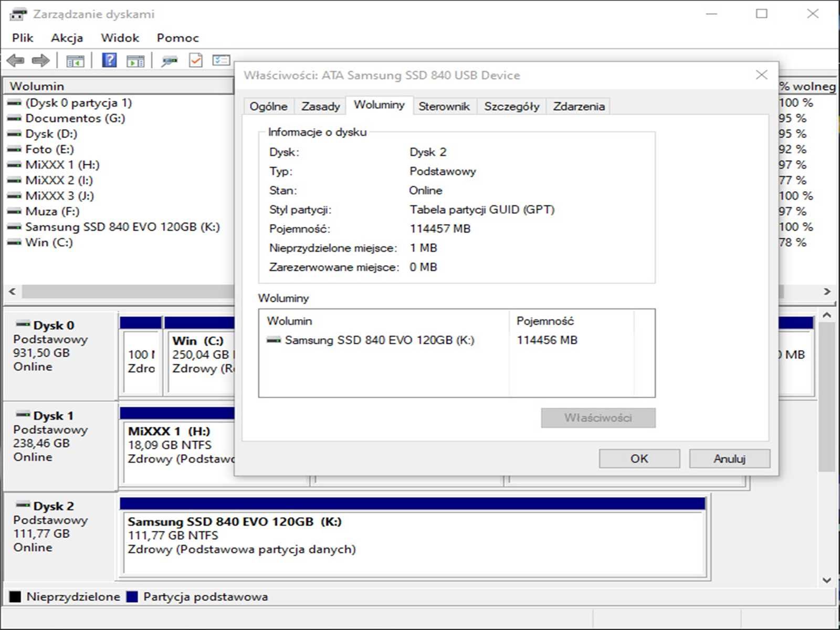This screenshot has width=840, height=630.
Task: Click the disk list settings toolbar icon
Action: (221, 60)
